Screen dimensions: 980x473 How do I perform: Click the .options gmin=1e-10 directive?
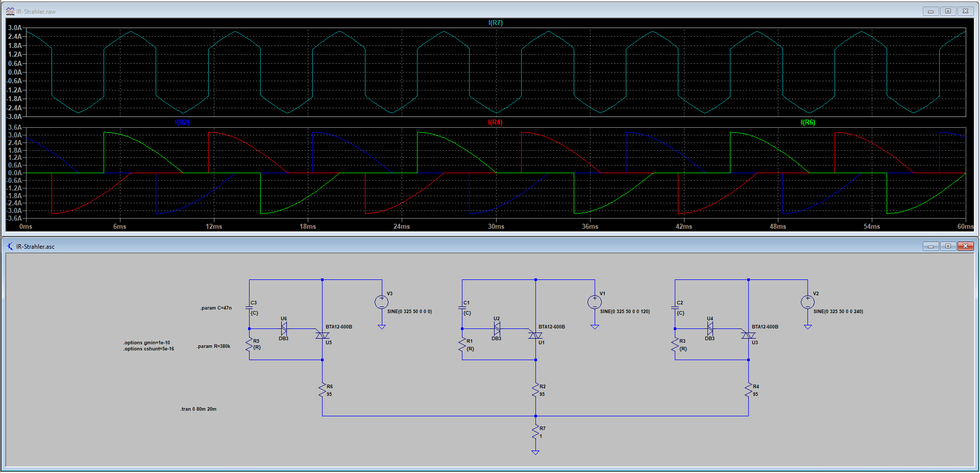(146, 343)
